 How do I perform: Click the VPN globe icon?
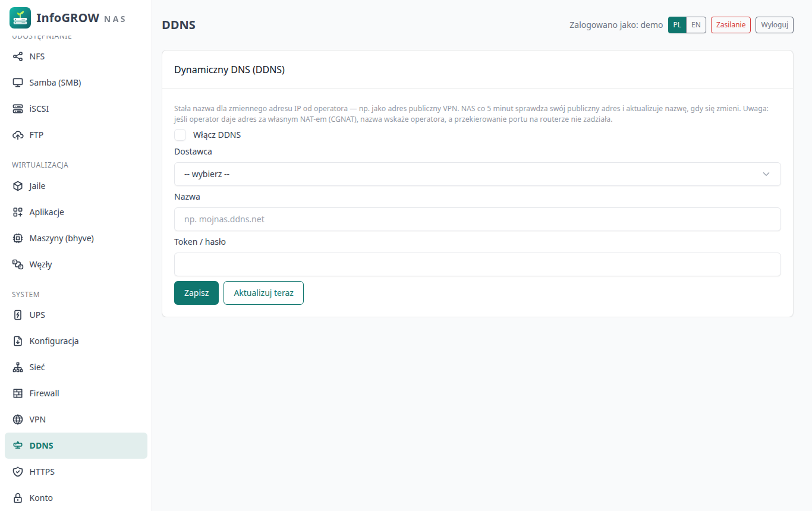[x=18, y=419]
